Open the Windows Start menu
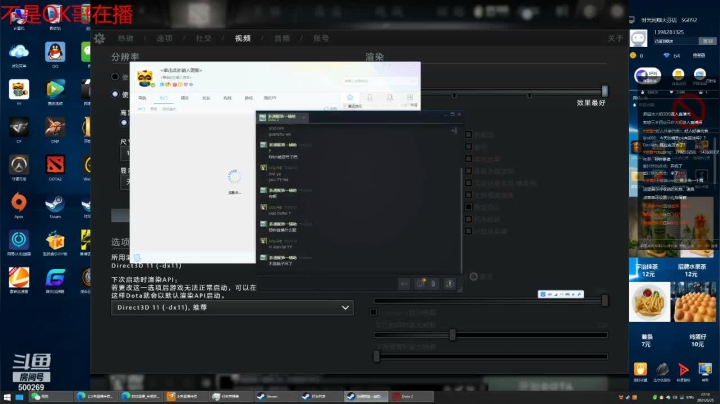This screenshot has width=720, height=404. pos(7,397)
